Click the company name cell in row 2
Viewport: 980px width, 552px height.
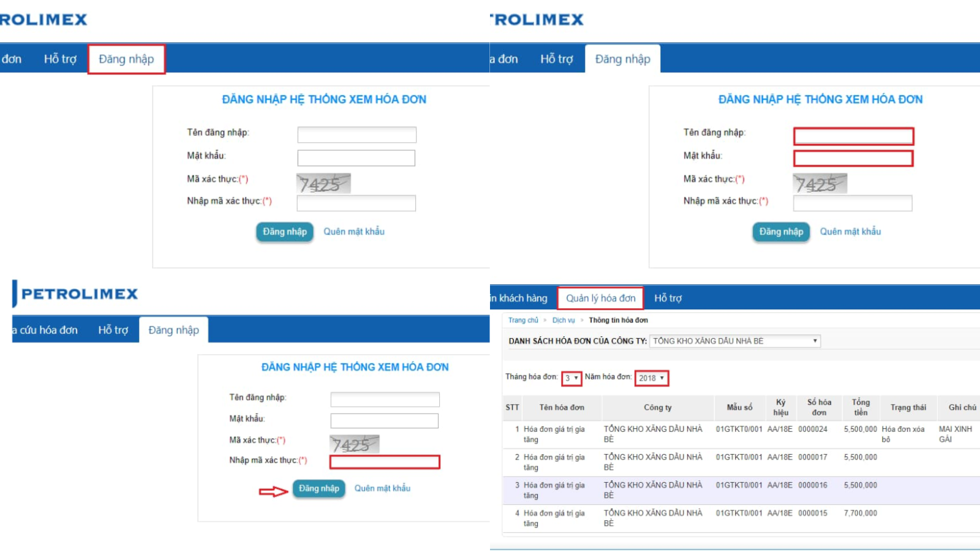(653, 462)
